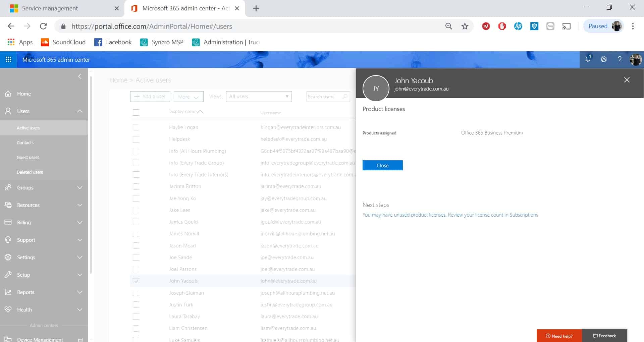644x342 pixels.
Task: Sort by Display name column header
Action: click(186, 112)
